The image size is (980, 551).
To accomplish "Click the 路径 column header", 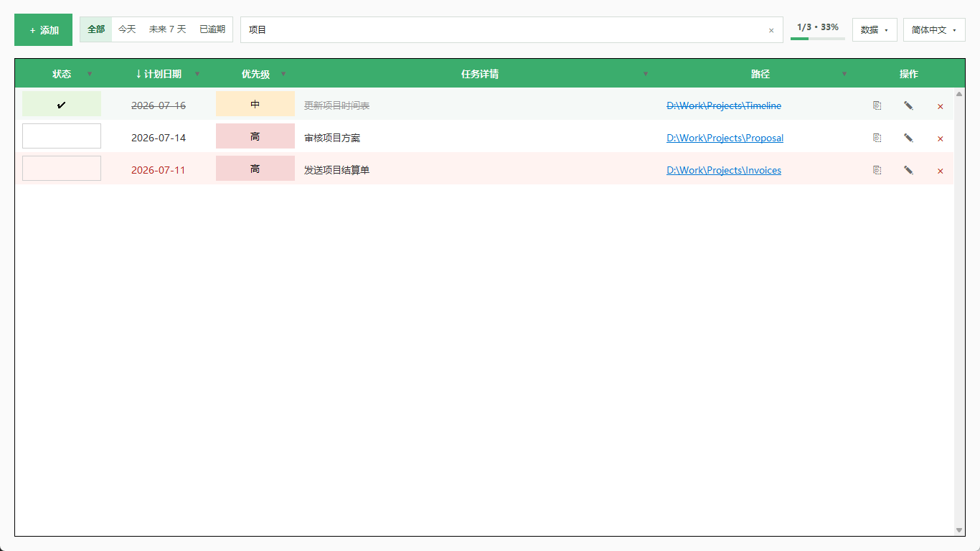I will coord(760,74).
